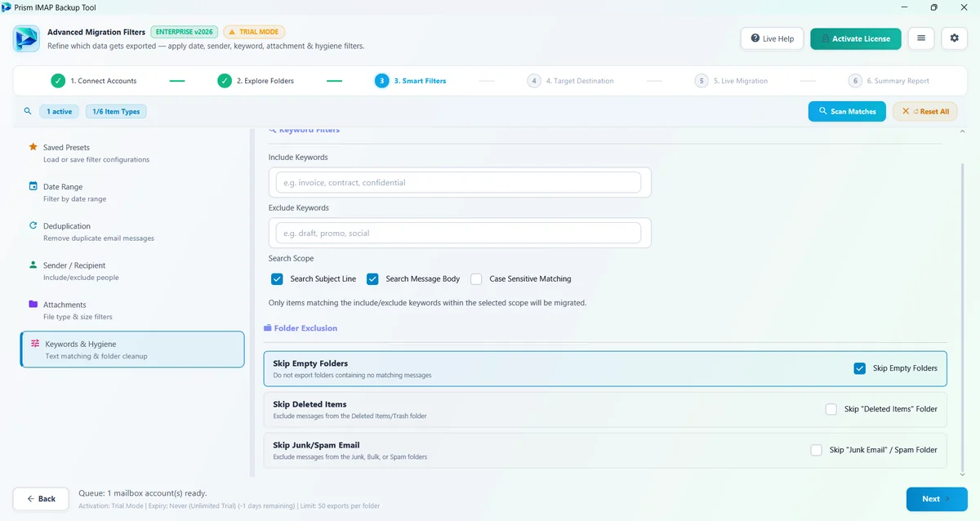Click the Saved Presets star icon

click(x=33, y=147)
